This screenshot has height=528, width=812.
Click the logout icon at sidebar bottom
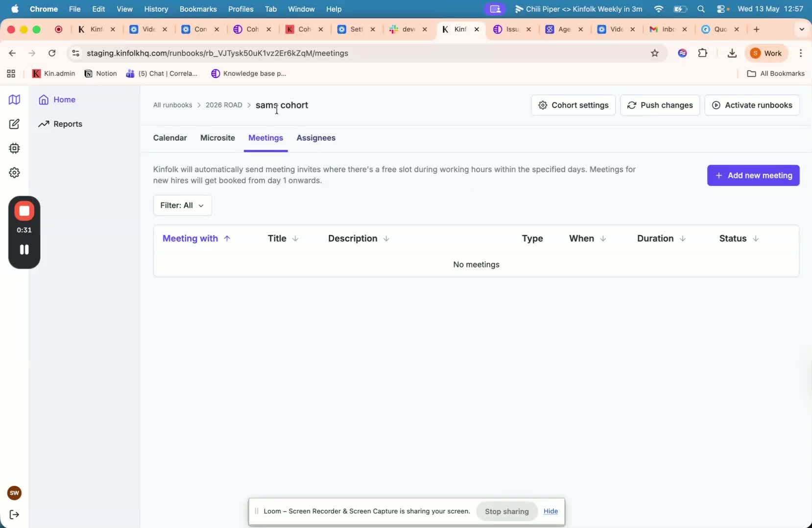pyautogui.click(x=14, y=514)
